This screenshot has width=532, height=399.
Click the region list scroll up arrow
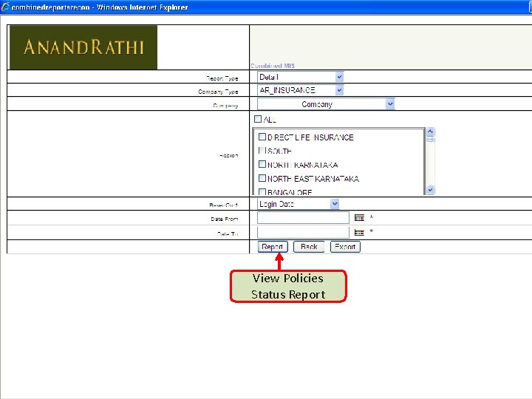pos(430,132)
